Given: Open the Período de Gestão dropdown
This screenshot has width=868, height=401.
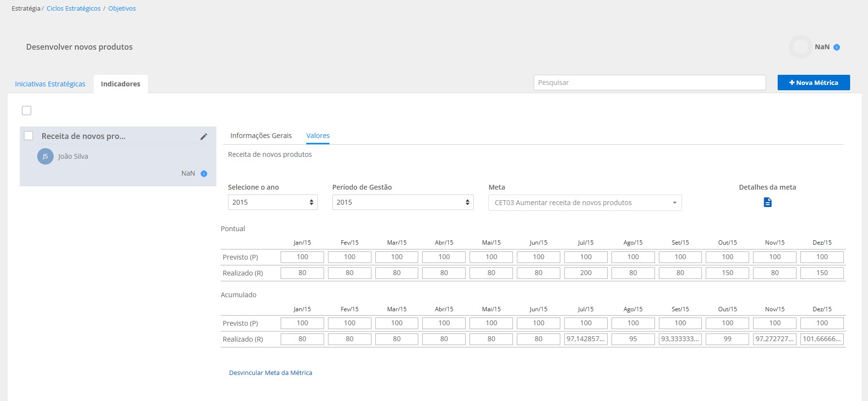Looking at the screenshot, I should tap(402, 202).
